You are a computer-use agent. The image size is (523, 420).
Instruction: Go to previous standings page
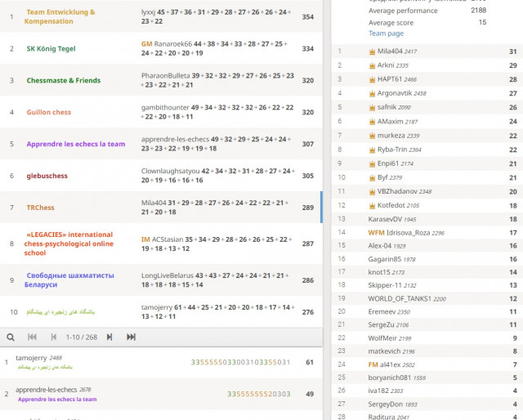(x=54, y=337)
